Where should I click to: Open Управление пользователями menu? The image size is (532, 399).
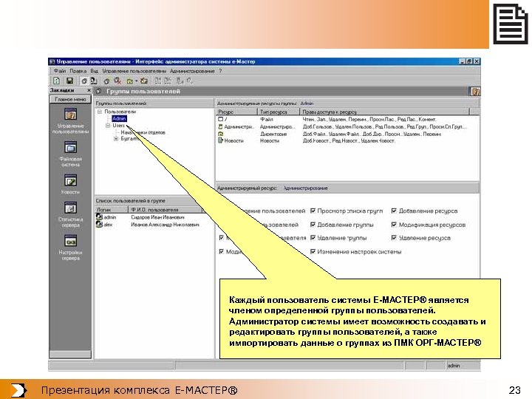click(x=134, y=71)
